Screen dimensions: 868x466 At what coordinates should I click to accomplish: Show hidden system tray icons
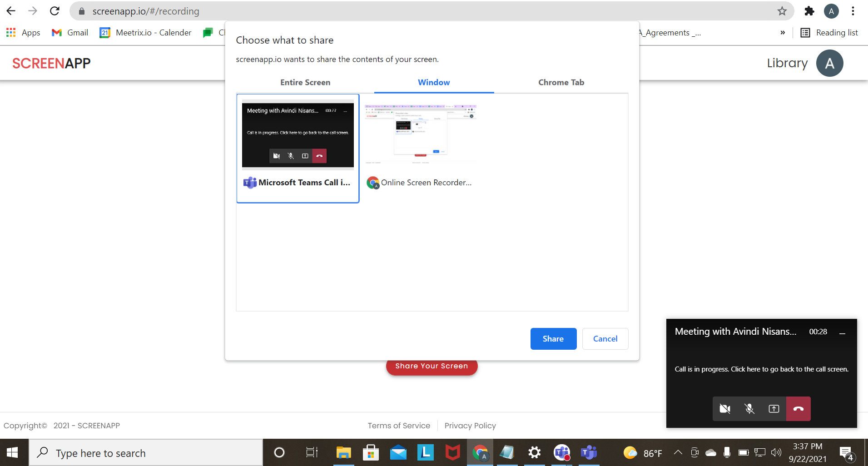pyautogui.click(x=678, y=452)
